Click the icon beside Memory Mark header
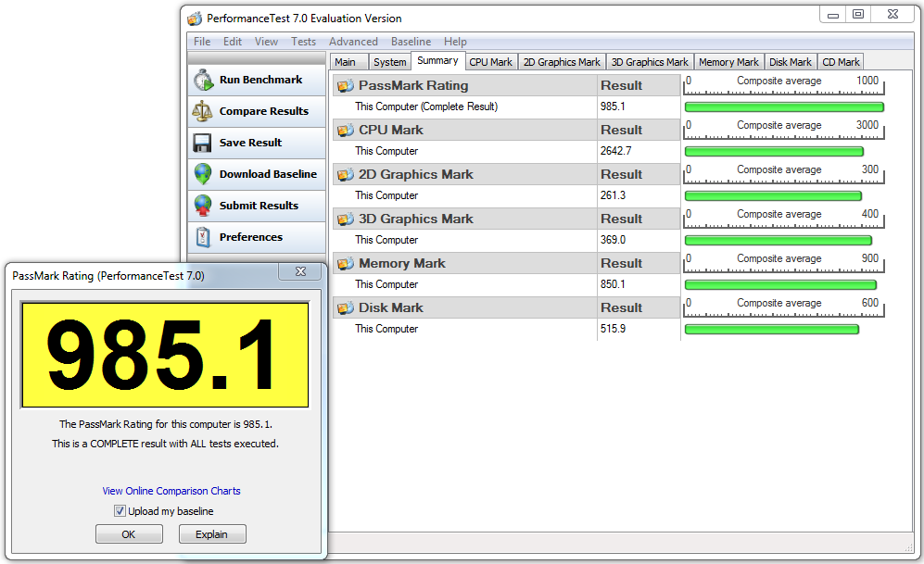 346,264
